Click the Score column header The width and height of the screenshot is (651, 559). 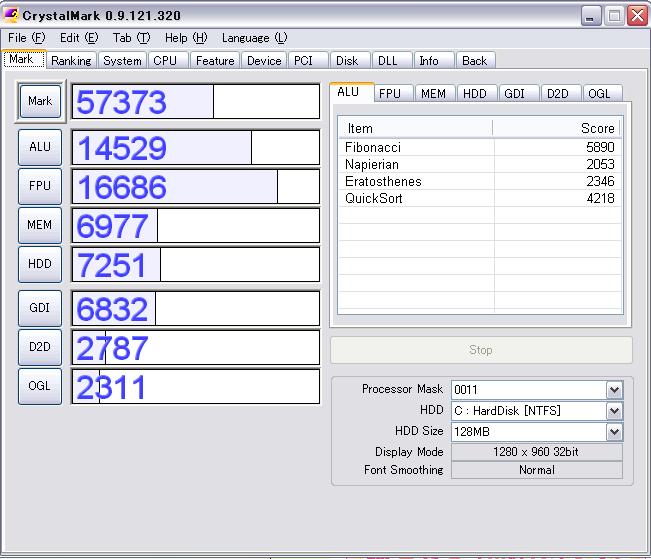556,128
